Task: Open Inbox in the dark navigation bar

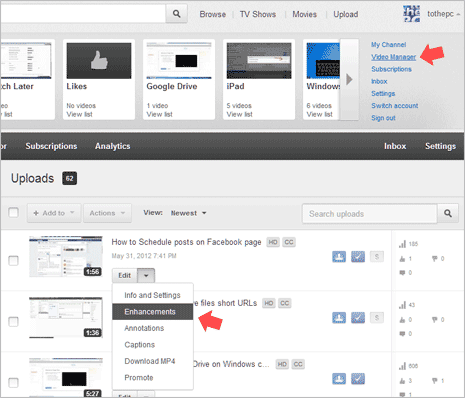Action: click(x=395, y=146)
